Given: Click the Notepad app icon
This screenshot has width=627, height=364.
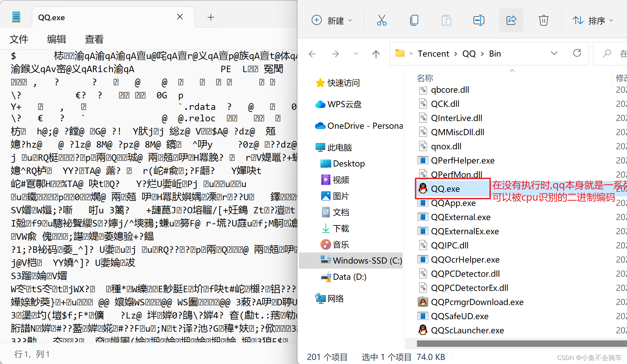Looking at the screenshot, I should [16, 17].
